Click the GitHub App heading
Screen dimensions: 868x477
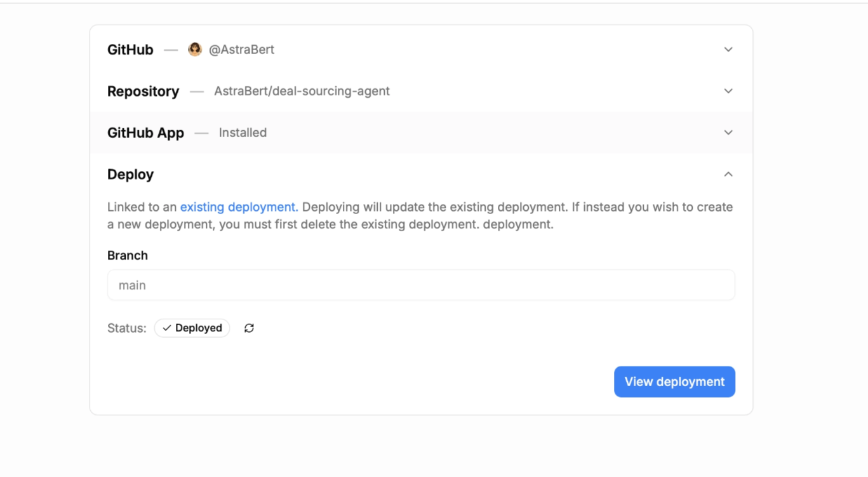tap(145, 133)
